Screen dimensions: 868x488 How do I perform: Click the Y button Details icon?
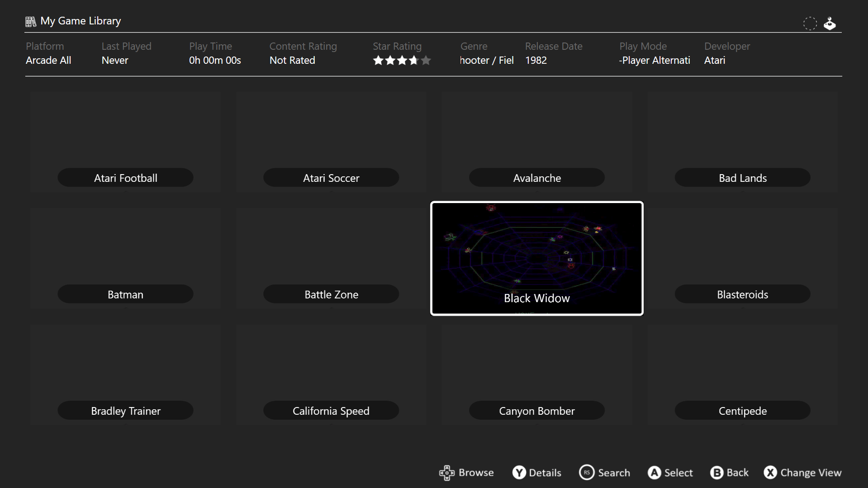pos(519,473)
